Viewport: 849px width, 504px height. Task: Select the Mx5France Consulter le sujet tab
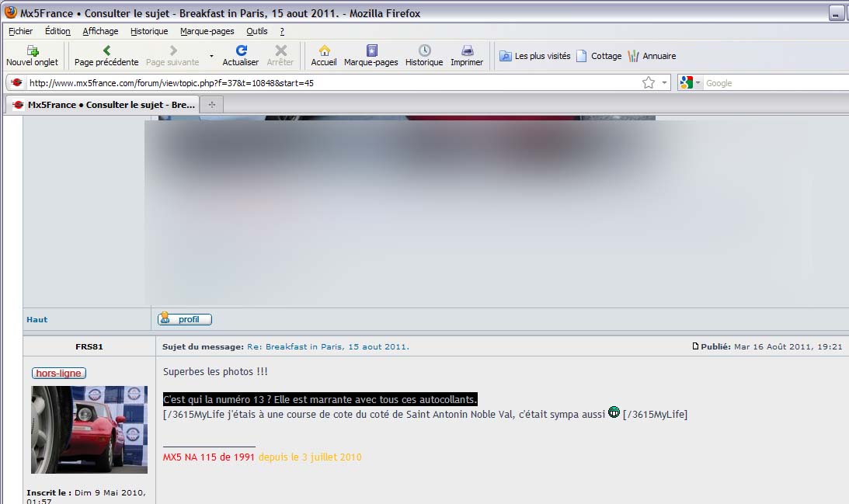click(103, 105)
